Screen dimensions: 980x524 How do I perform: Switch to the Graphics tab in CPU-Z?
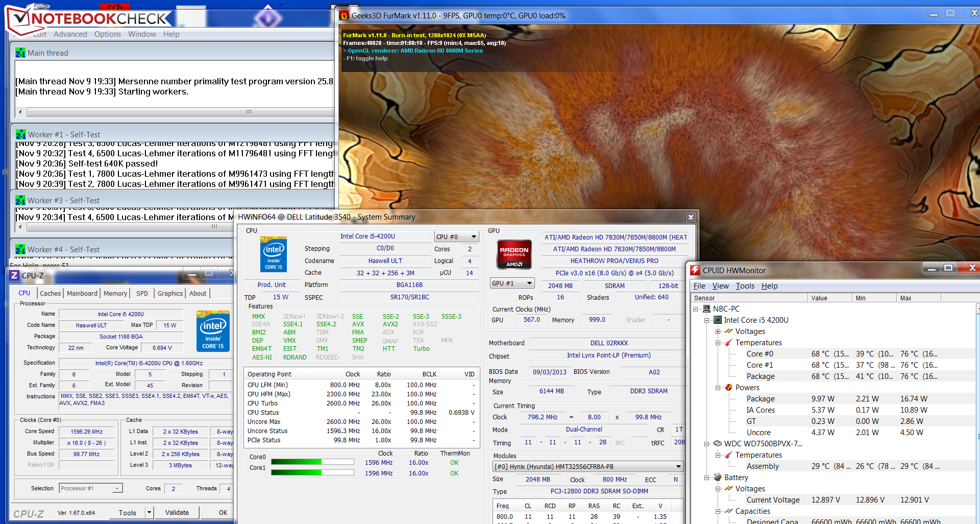[170, 293]
